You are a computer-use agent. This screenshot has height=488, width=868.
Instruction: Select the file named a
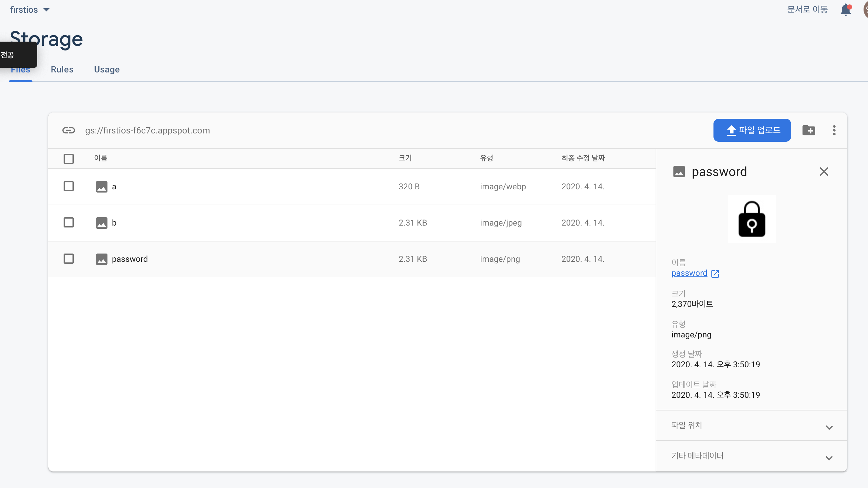tap(114, 186)
